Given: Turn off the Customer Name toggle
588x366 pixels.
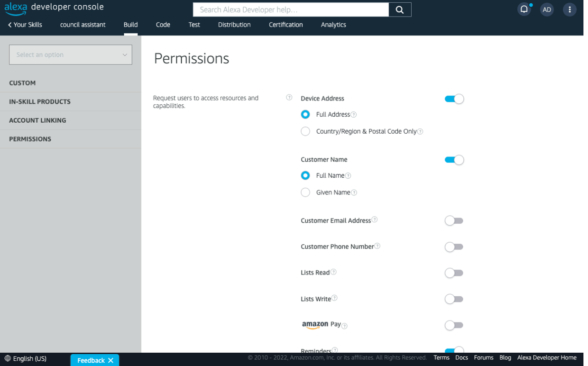Looking at the screenshot, I should 454,160.
